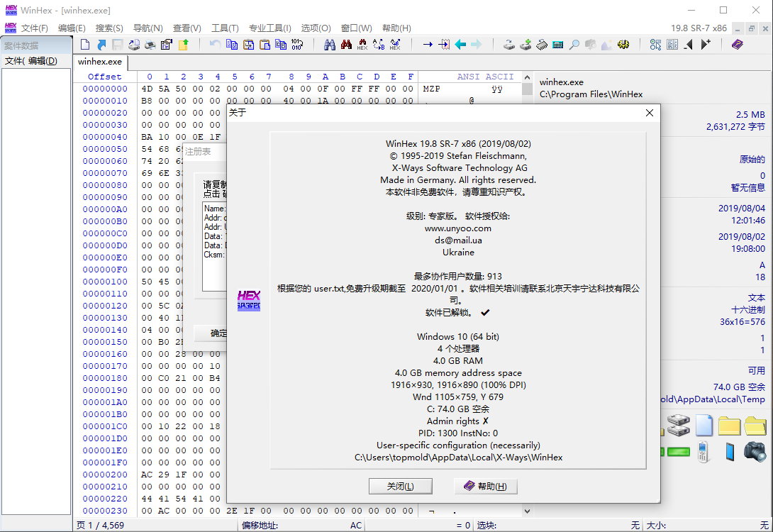Open the 编辑(E) menu

pos(72,28)
